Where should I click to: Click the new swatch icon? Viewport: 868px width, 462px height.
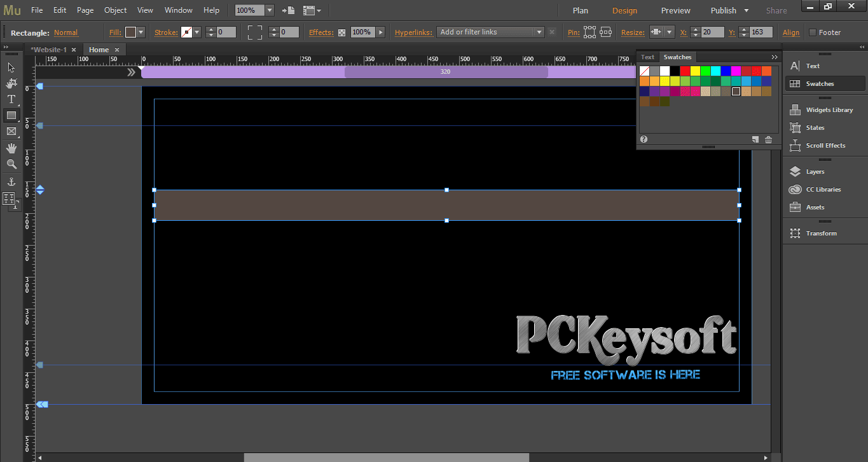(755, 139)
